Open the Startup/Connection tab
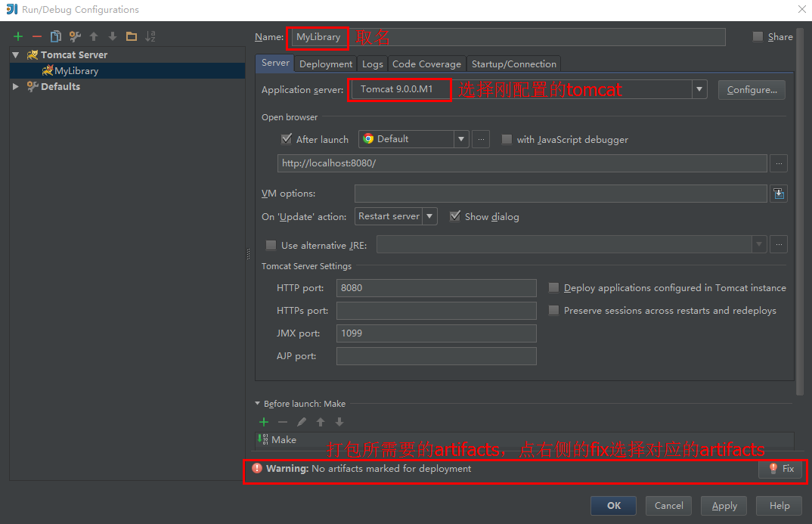812x524 pixels. point(513,64)
